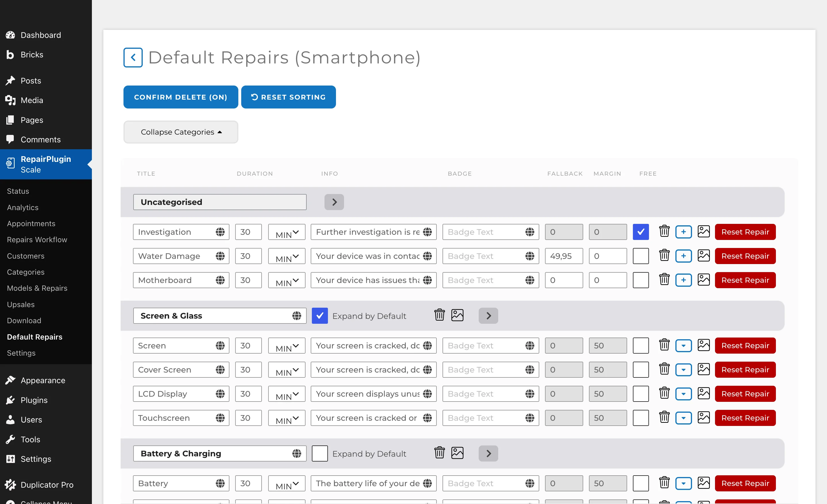Check Free checkbox in Cover Screen row
This screenshot has width=827, height=504.
point(640,369)
